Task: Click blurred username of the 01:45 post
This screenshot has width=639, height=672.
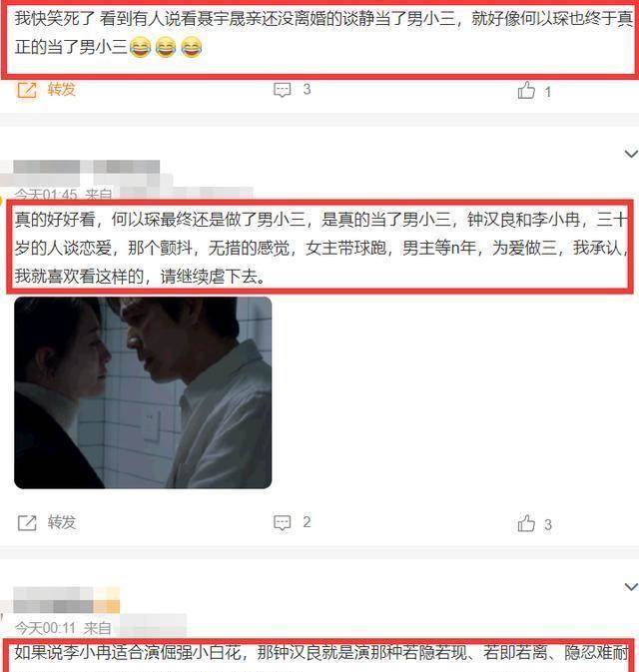Action: (x=87, y=167)
